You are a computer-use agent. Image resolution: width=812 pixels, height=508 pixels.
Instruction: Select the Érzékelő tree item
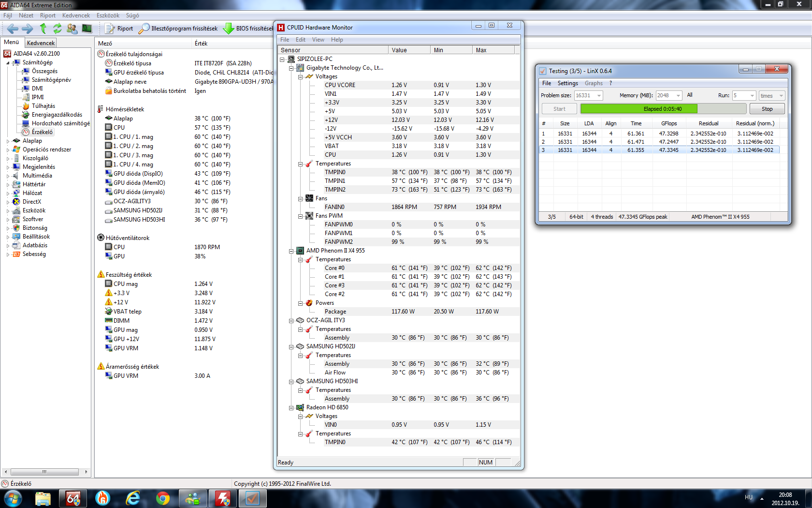click(42, 132)
